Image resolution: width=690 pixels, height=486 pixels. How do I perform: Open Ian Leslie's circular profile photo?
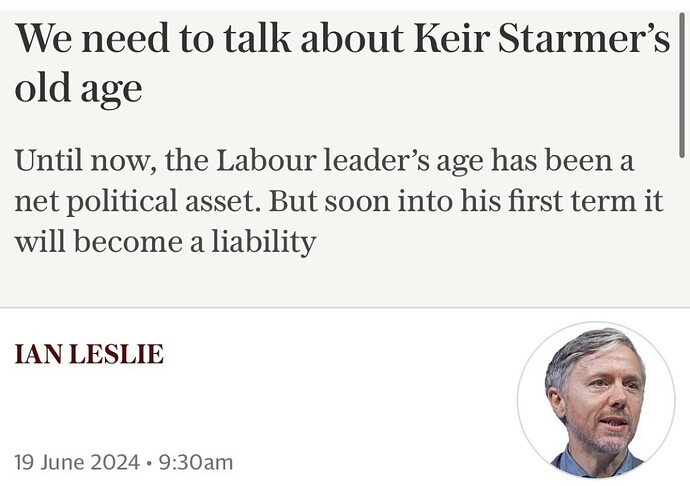[x=595, y=401]
